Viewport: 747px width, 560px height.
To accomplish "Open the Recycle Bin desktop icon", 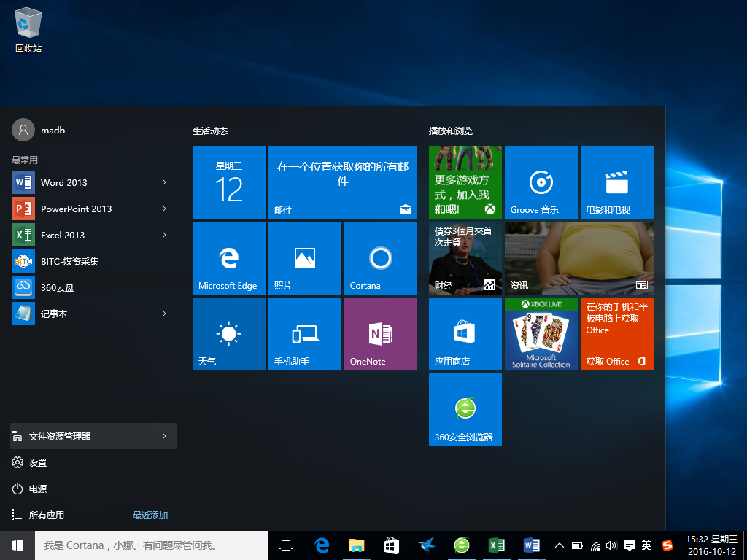I will coord(28,31).
